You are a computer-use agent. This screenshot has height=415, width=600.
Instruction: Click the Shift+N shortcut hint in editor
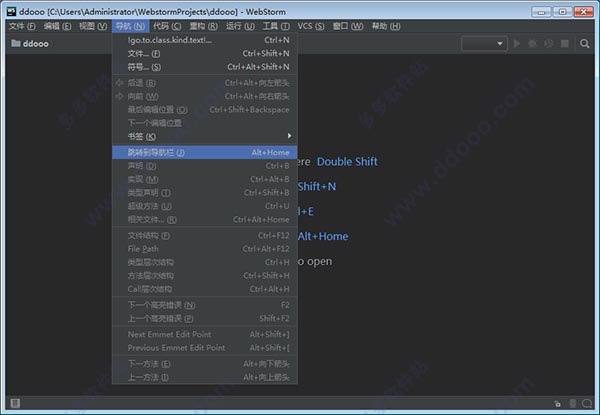317,187
